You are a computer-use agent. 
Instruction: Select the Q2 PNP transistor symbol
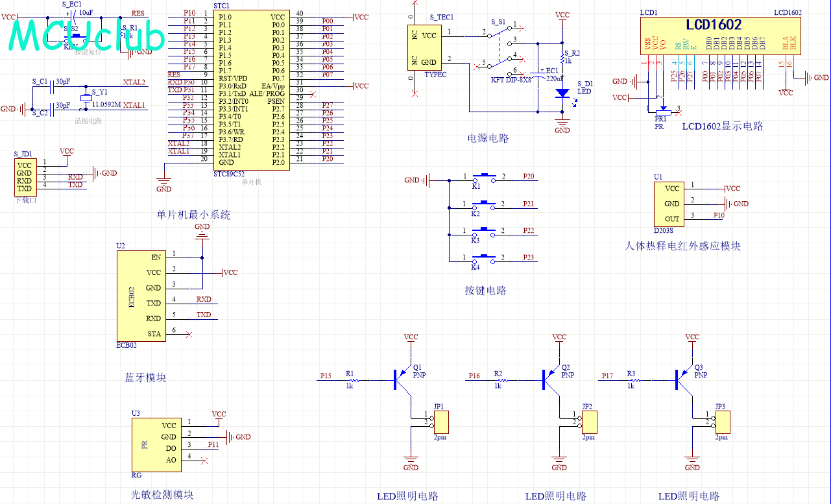[x=549, y=377]
